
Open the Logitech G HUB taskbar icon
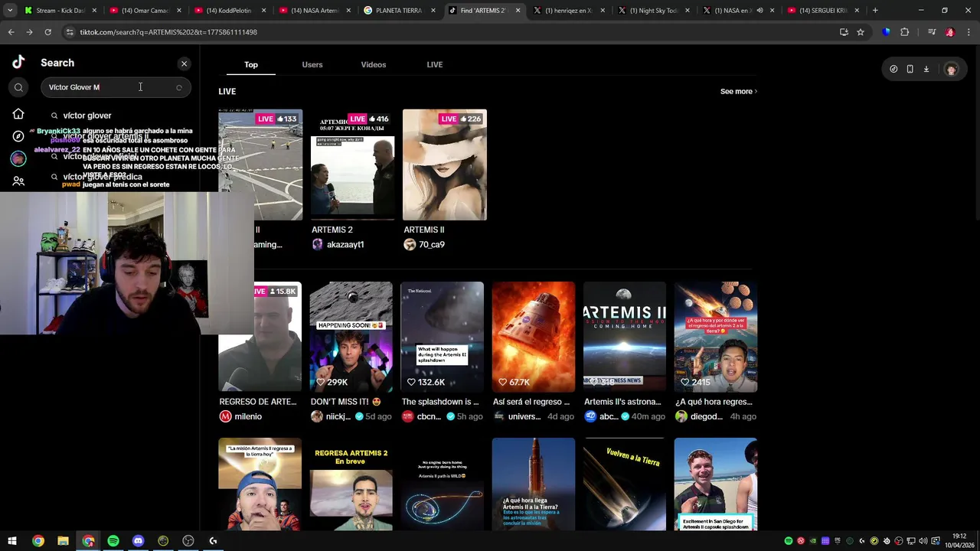(x=213, y=541)
